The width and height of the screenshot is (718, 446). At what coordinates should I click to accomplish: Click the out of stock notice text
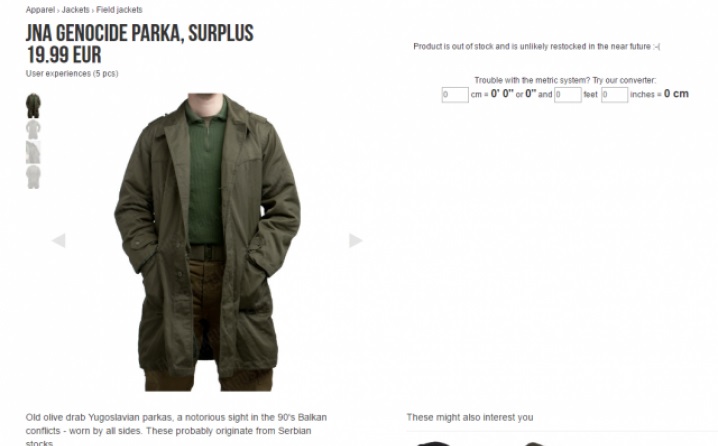[537, 46]
